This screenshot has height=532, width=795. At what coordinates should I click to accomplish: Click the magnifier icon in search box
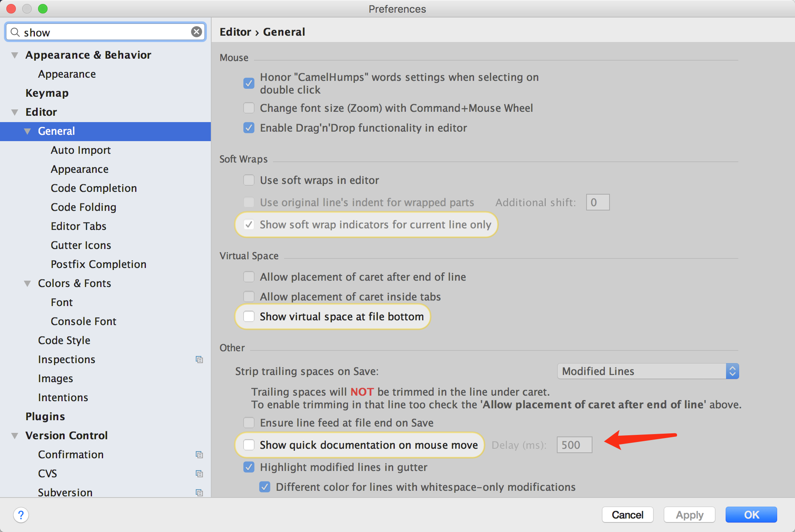pos(15,32)
